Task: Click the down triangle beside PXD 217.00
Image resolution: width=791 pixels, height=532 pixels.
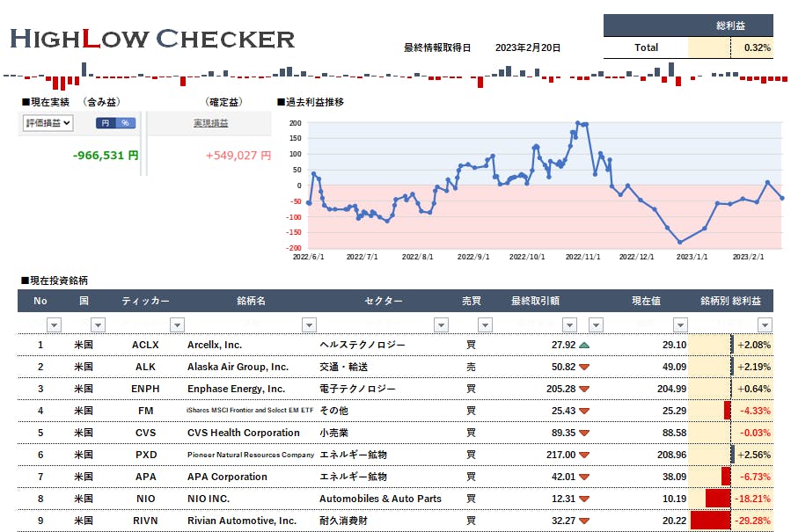Action: tap(584, 455)
